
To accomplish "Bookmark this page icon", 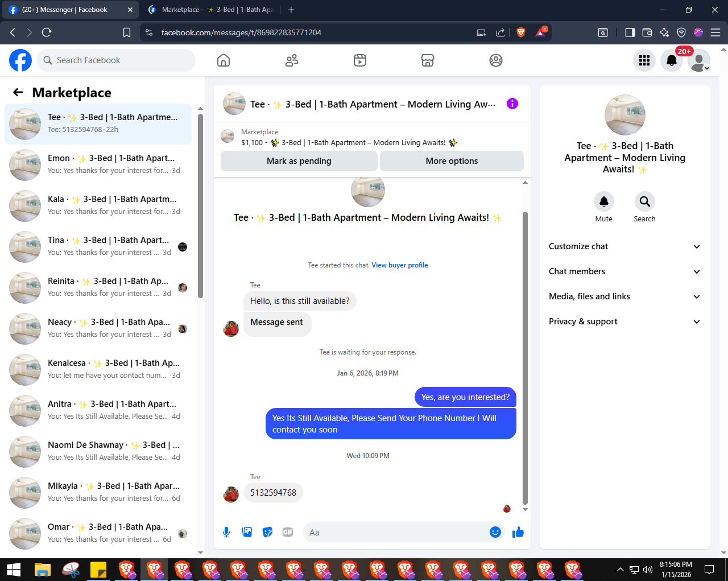I will point(127,32).
